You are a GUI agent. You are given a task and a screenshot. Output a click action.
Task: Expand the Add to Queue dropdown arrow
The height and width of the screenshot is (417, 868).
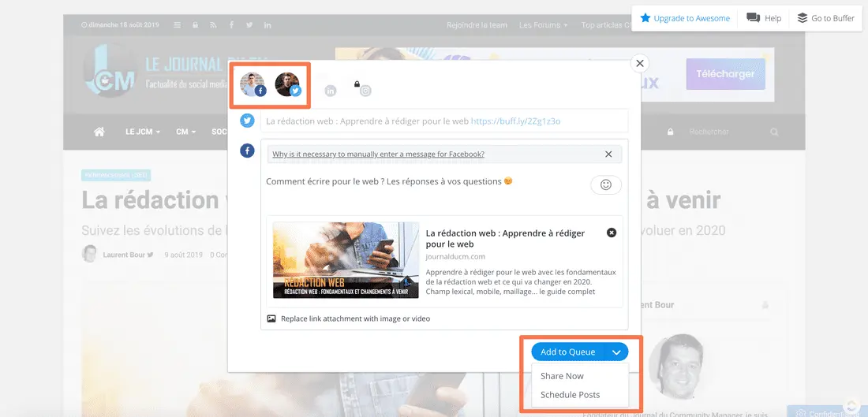pos(617,352)
